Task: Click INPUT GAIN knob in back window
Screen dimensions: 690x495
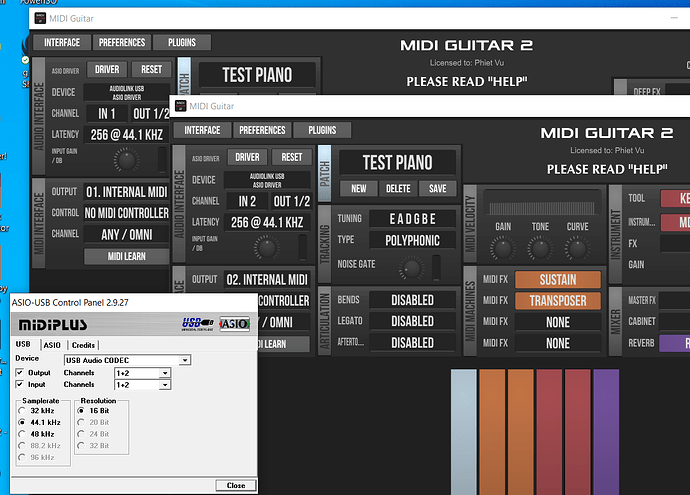Action: 126,160
